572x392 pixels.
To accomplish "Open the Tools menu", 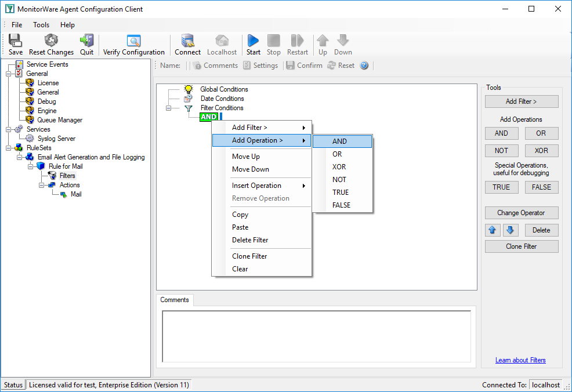I will (x=41, y=25).
